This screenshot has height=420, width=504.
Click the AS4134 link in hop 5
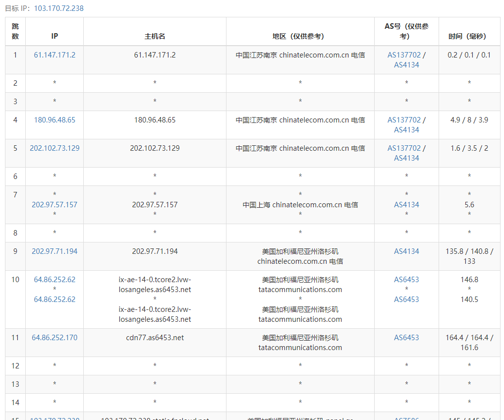tap(406, 158)
